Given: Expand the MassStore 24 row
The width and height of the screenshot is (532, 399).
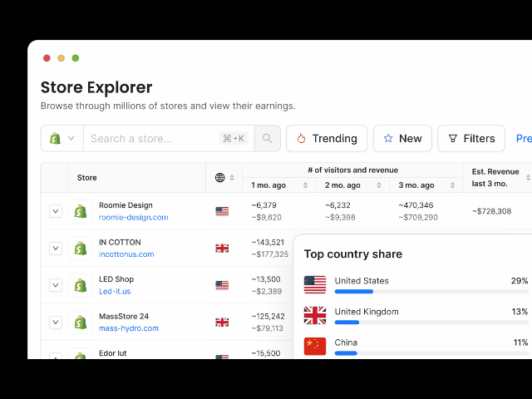Looking at the screenshot, I should pyautogui.click(x=56, y=322).
